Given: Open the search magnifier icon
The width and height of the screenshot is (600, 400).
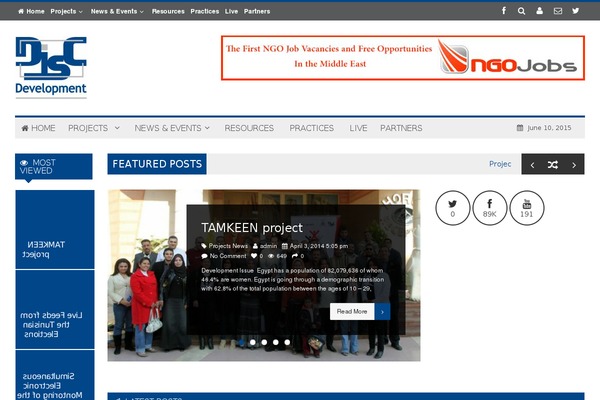Looking at the screenshot, I should [521, 11].
